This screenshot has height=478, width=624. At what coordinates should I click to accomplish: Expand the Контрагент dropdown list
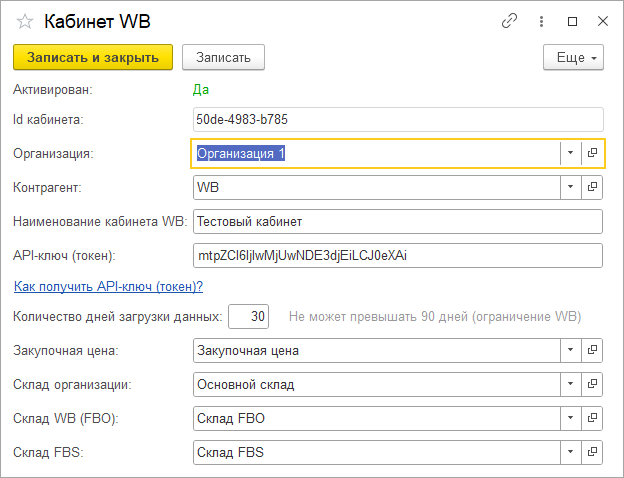coord(570,187)
